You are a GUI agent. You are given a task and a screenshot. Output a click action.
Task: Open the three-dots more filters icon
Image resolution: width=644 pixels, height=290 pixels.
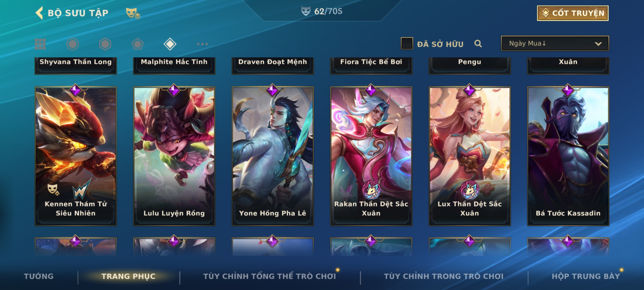[202, 44]
